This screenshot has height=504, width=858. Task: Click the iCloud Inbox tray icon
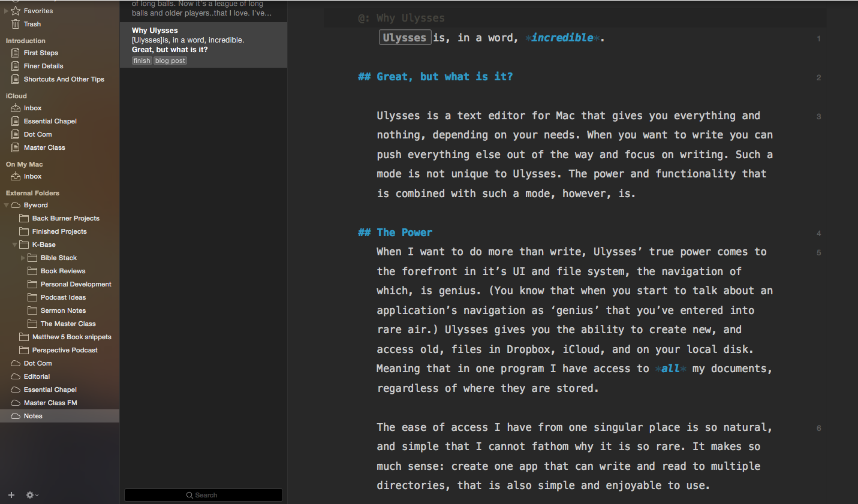point(16,108)
